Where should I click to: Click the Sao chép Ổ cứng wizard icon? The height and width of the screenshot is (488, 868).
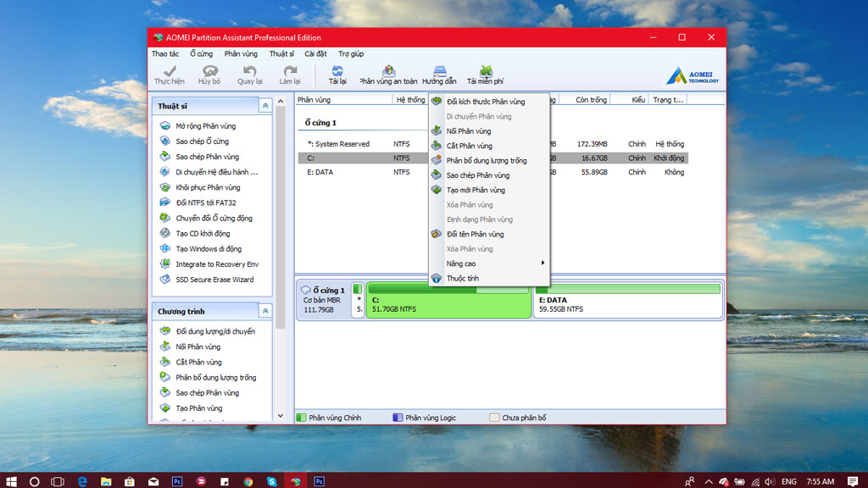point(165,141)
